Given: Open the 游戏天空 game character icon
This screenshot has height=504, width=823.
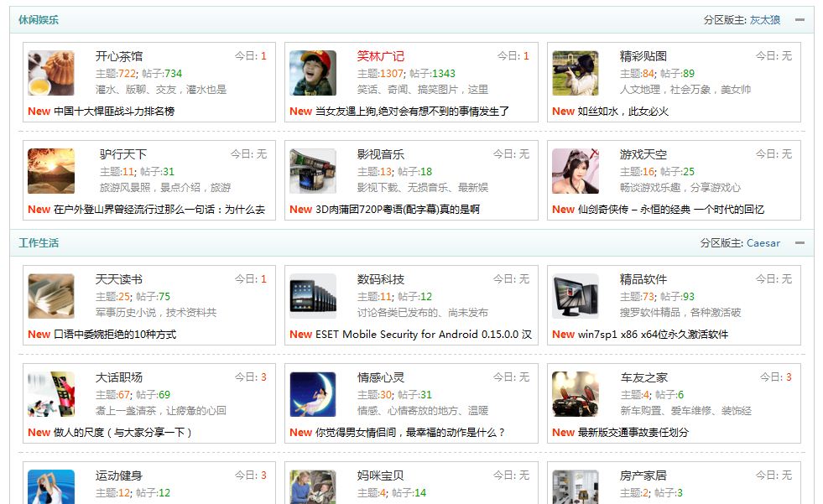Looking at the screenshot, I should pyautogui.click(x=576, y=171).
